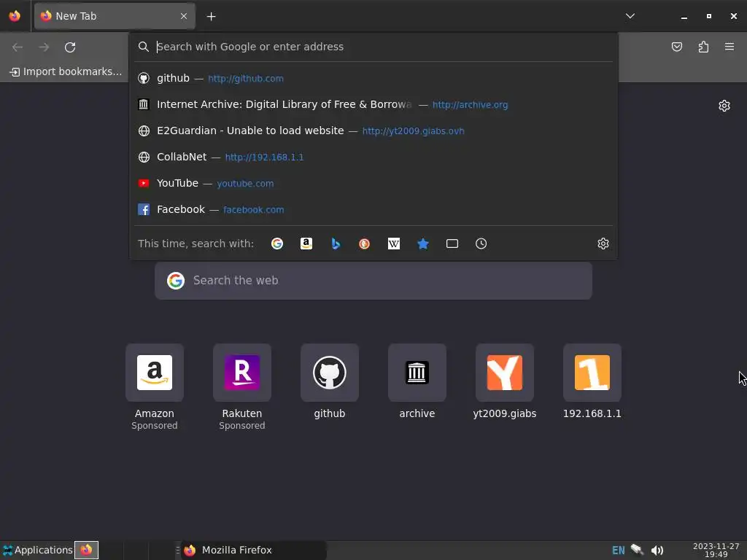Open the volume speaker icon in tray

pyautogui.click(x=657, y=551)
